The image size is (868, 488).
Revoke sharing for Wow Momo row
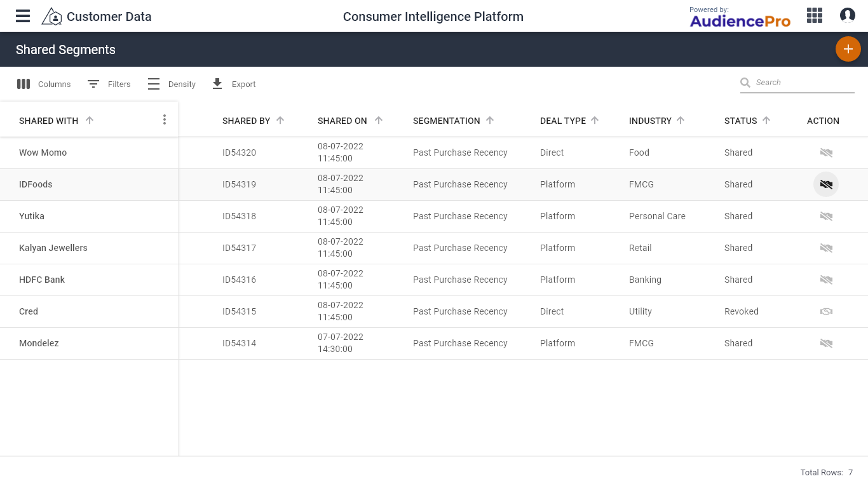[x=826, y=152]
